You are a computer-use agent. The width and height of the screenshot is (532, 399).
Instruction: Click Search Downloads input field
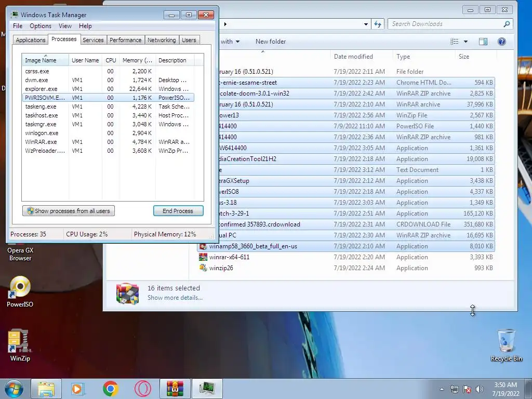click(446, 24)
